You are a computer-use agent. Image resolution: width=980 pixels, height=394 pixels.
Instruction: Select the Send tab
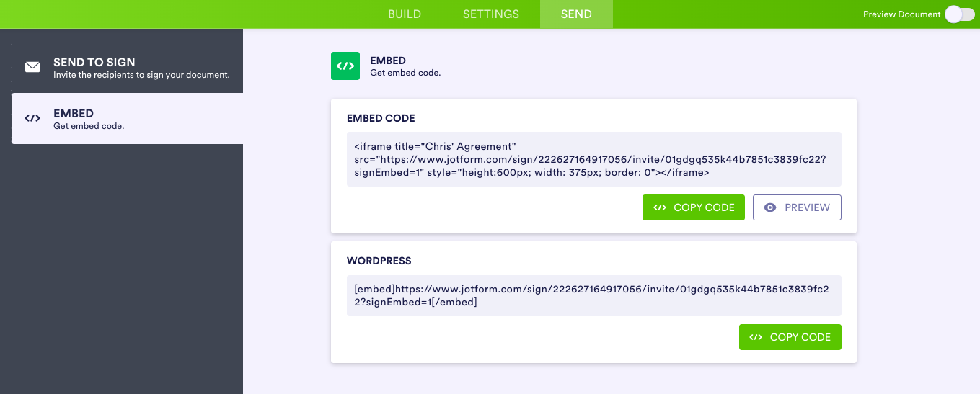point(576,14)
